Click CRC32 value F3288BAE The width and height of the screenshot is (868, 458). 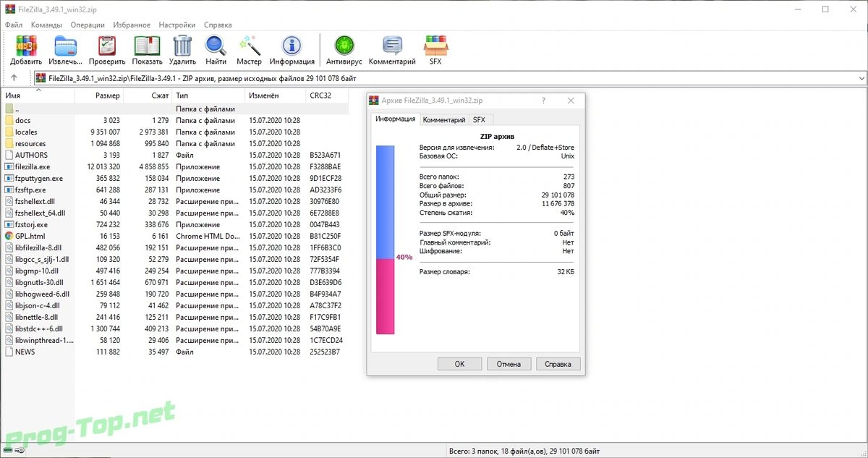[325, 166]
